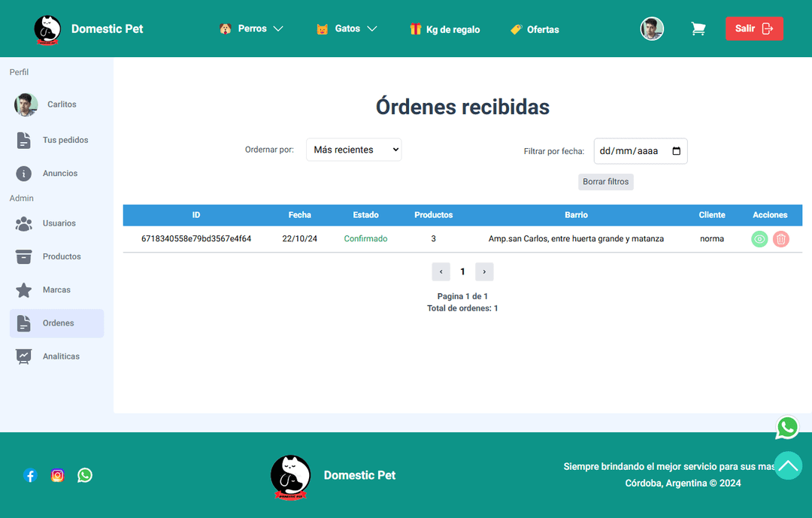This screenshot has width=812, height=518.
Task: Click the red Salir logout button
Action: pos(753,29)
